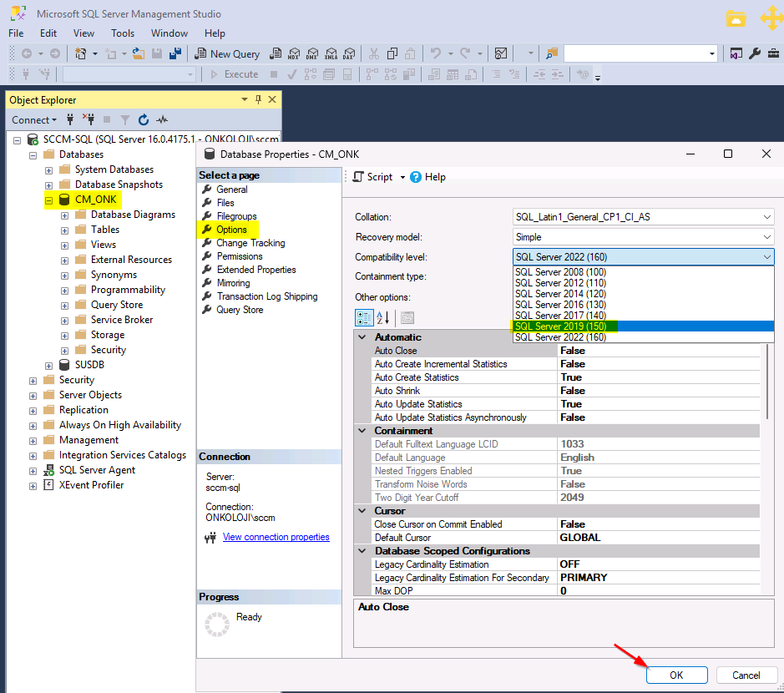The width and height of the screenshot is (784, 693).
Task: Collapse the Cursor property category
Action: coord(362,510)
